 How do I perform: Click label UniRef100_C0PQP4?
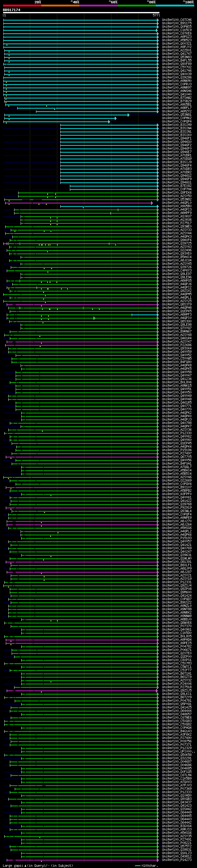(x=177, y=121)
